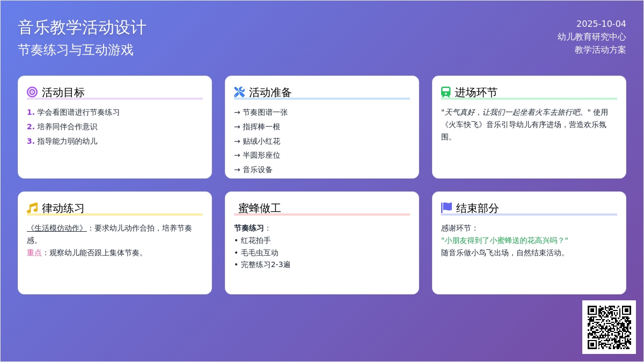Click the music note icon beside 律动练习

pyautogui.click(x=32, y=208)
